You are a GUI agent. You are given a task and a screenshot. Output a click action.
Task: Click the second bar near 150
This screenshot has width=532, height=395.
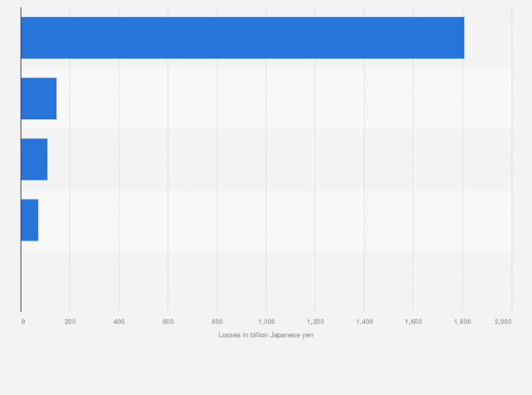point(39,99)
